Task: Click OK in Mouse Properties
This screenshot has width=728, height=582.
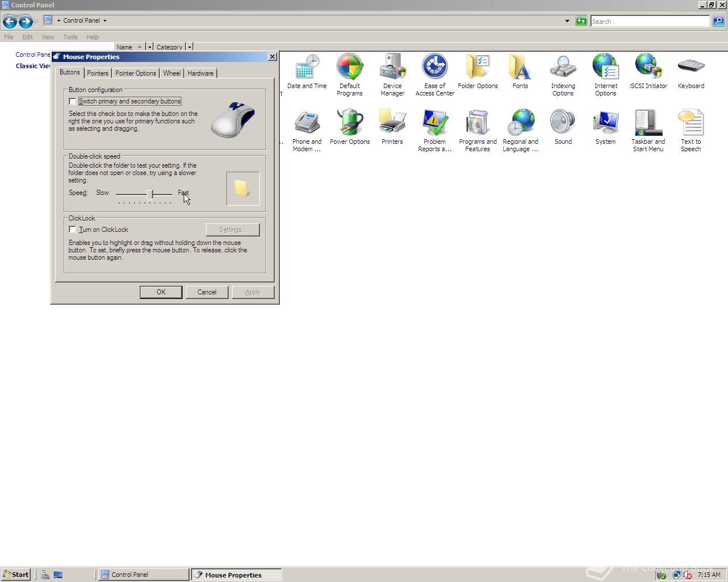Action: pos(161,292)
